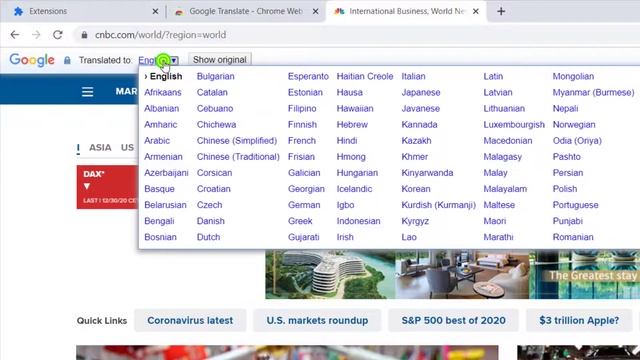Screen dimensions: 640x360
Task: Close the International Business tab
Action: [476, 11]
